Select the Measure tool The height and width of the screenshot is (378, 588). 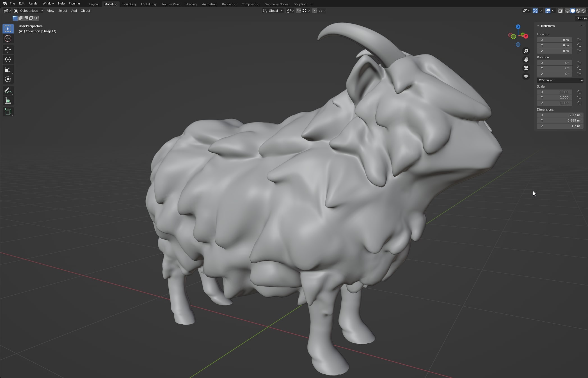(x=8, y=101)
